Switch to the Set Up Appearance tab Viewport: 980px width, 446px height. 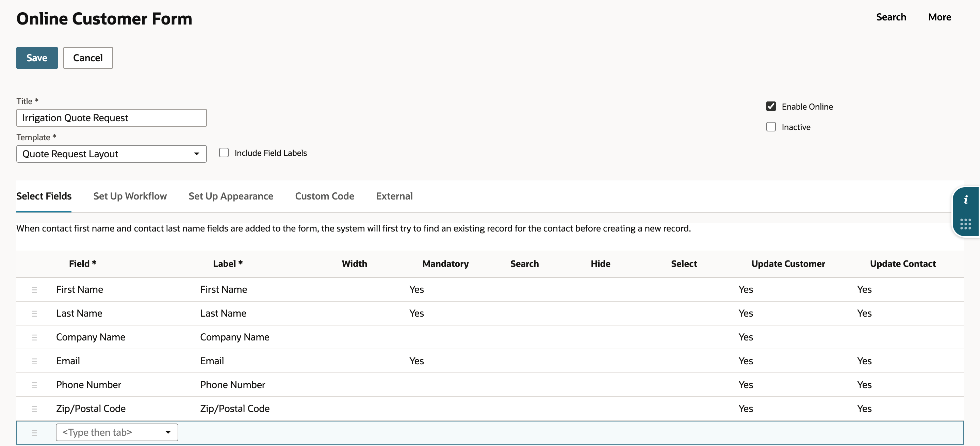[x=231, y=196]
